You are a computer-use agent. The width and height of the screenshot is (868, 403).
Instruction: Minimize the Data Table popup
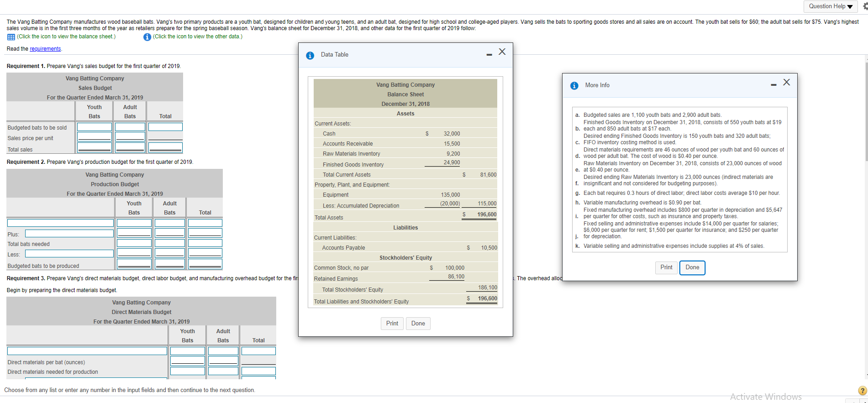tap(489, 55)
